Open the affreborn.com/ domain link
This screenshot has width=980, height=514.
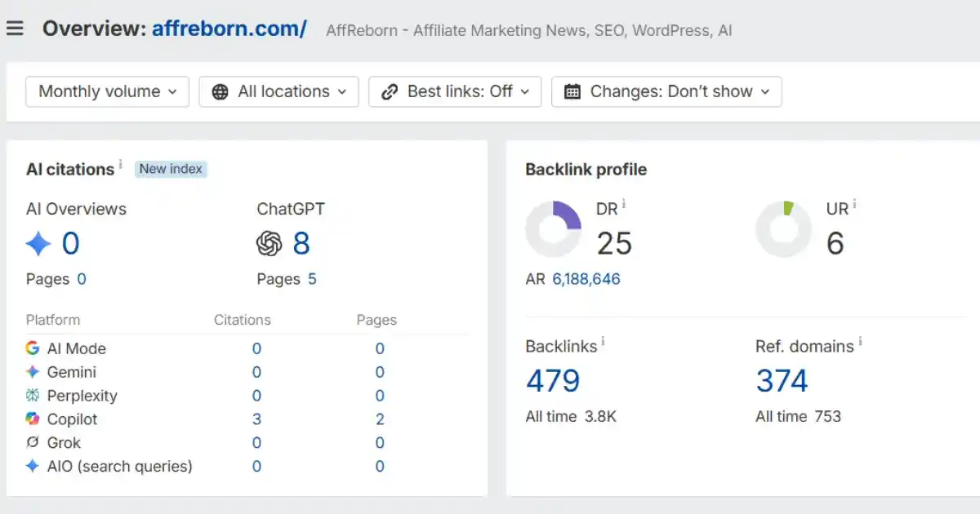[x=229, y=29]
